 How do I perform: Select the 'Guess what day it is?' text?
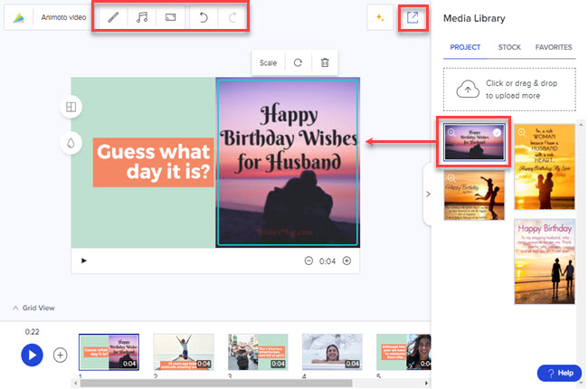pyautogui.click(x=154, y=162)
